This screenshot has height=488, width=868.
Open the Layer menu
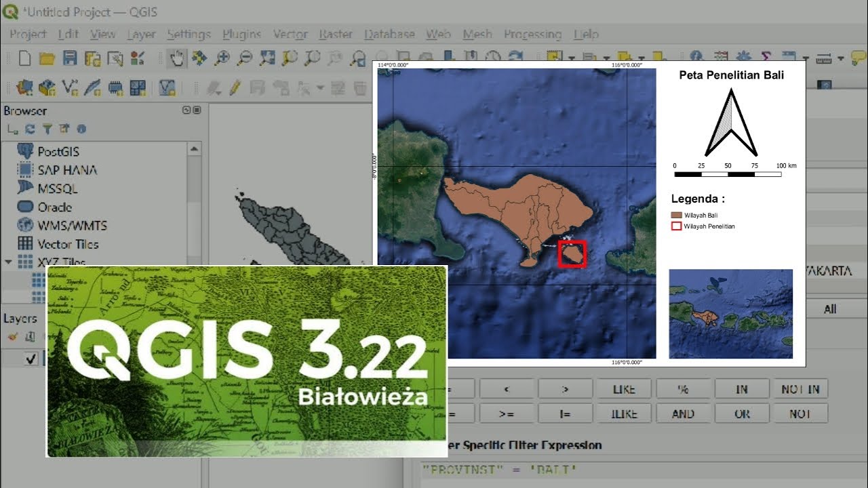(141, 34)
